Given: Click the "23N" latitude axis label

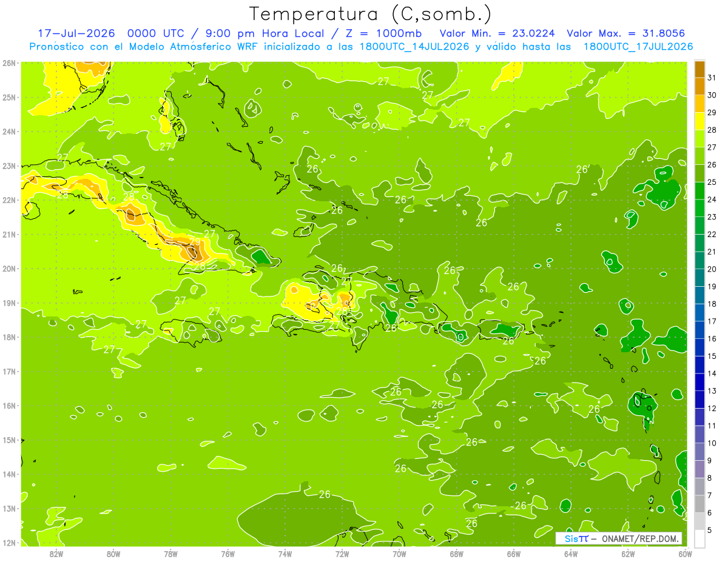Looking at the screenshot, I should (9, 166).
